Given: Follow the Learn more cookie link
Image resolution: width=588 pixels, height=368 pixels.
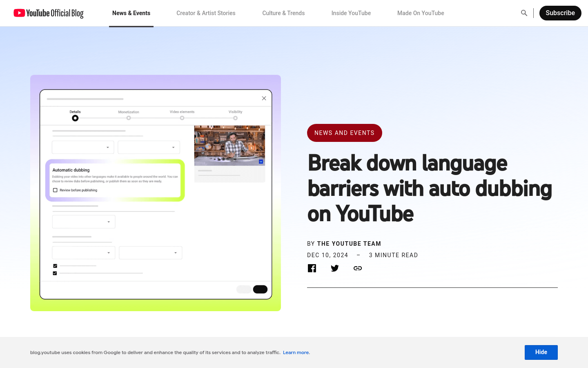Looking at the screenshot, I should [x=296, y=352].
